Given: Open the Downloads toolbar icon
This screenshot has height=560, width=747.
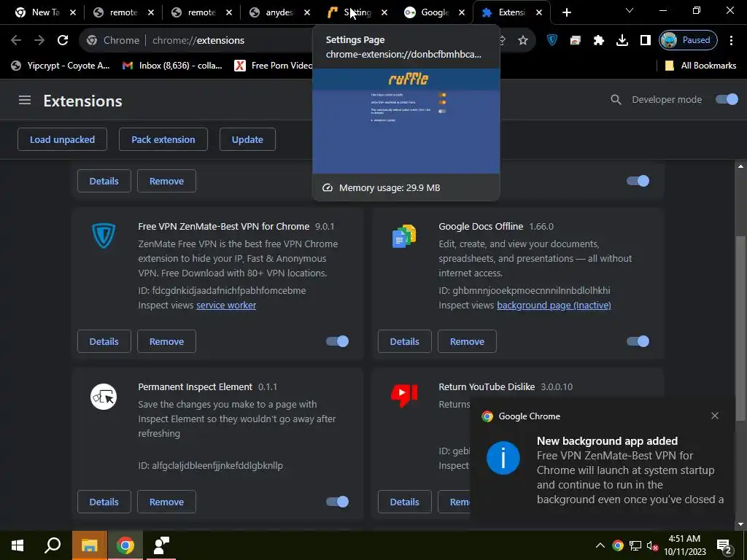Looking at the screenshot, I should tap(622, 40).
